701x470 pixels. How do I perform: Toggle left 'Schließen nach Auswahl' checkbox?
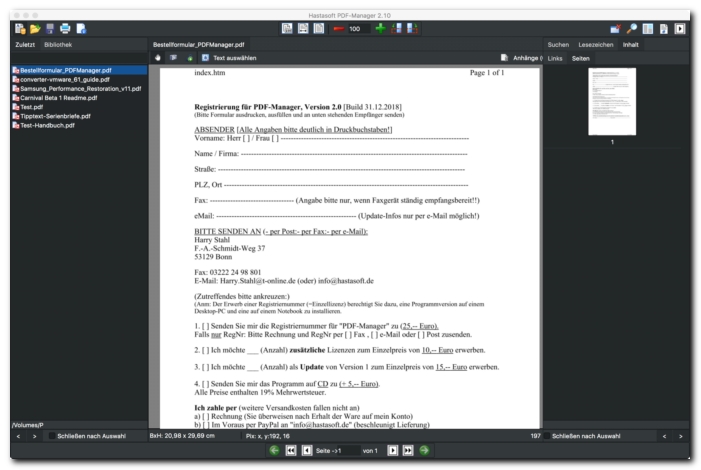[52, 436]
